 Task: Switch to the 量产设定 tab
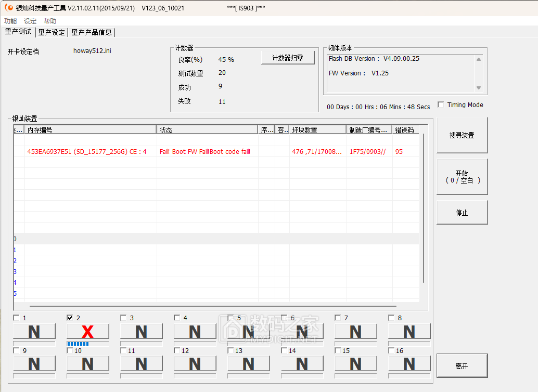(x=52, y=32)
